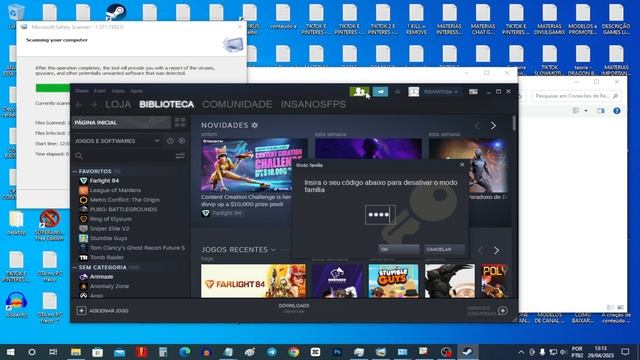Confirm the code with the OK button
The image size is (640, 360).
[398, 249]
